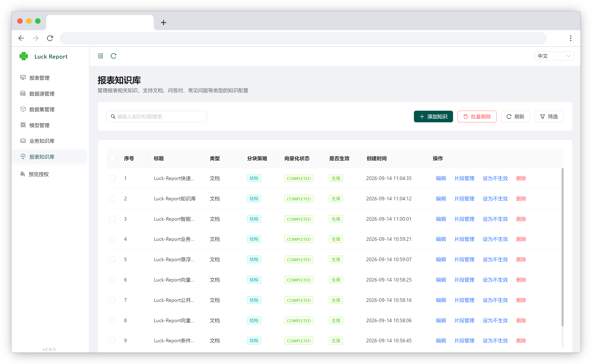Check the checkbox for row 2 Luck-Report知识库

click(113, 198)
